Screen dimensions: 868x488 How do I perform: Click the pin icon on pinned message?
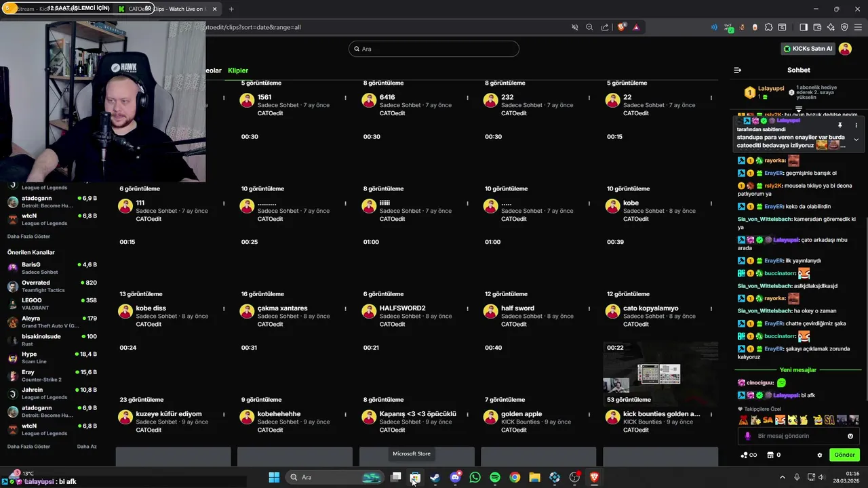pos(840,125)
